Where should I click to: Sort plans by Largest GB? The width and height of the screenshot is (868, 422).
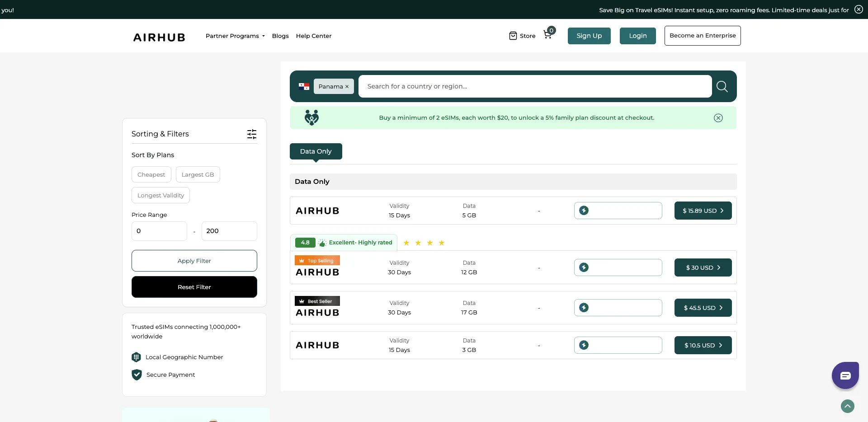[198, 174]
